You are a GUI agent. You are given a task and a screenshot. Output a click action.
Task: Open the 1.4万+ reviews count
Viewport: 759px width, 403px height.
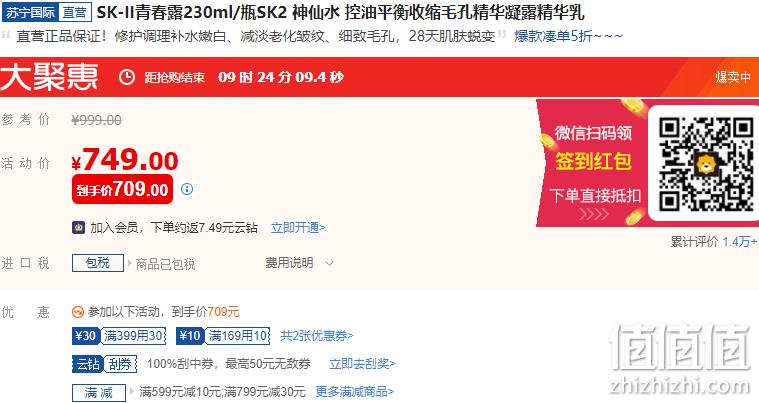(x=740, y=241)
